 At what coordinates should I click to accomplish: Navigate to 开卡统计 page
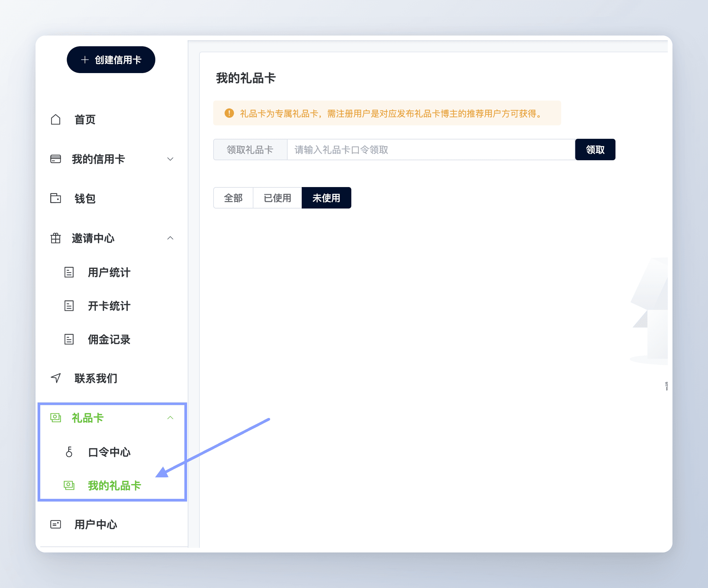coord(109,306)
